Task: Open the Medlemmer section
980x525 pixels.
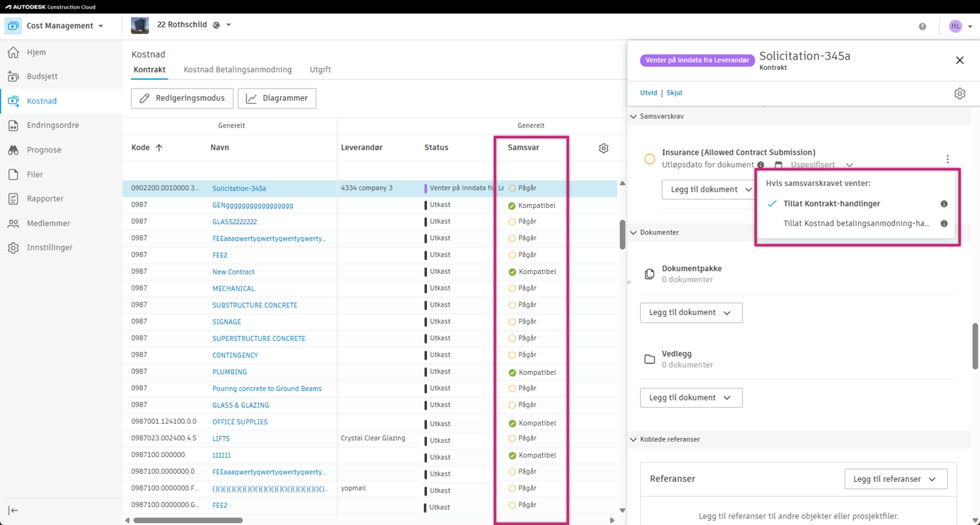Action: coord(48,223)
